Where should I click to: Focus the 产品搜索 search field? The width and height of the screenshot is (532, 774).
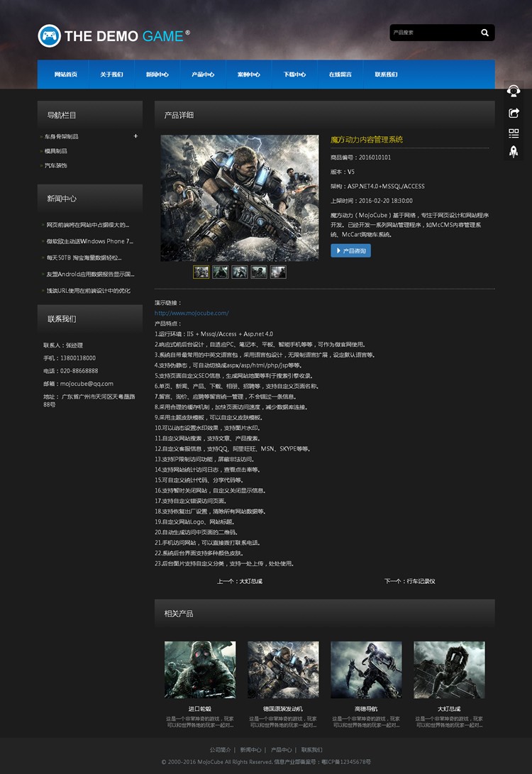[434, 33]
